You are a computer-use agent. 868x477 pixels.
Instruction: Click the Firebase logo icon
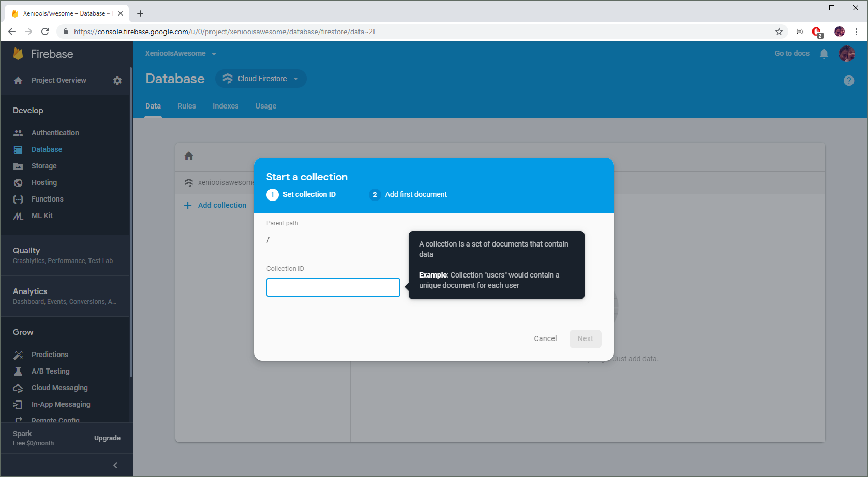pyautogui.click(x=18, y=53)
